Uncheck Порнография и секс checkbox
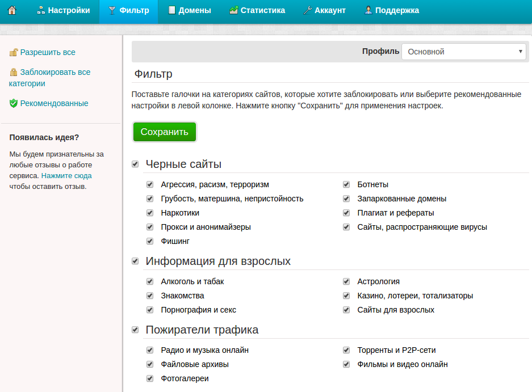The width and height of the screenshot is (532, 392). [150, 310]
